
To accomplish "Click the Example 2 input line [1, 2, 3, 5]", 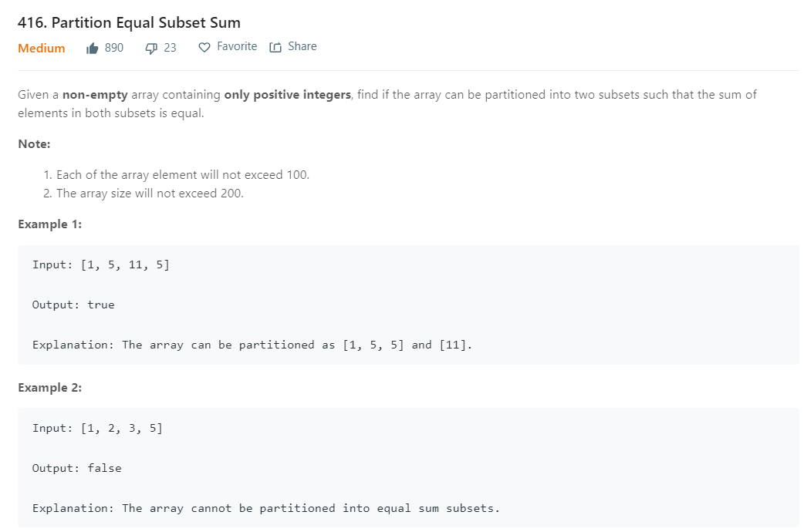I will point(97,428).
